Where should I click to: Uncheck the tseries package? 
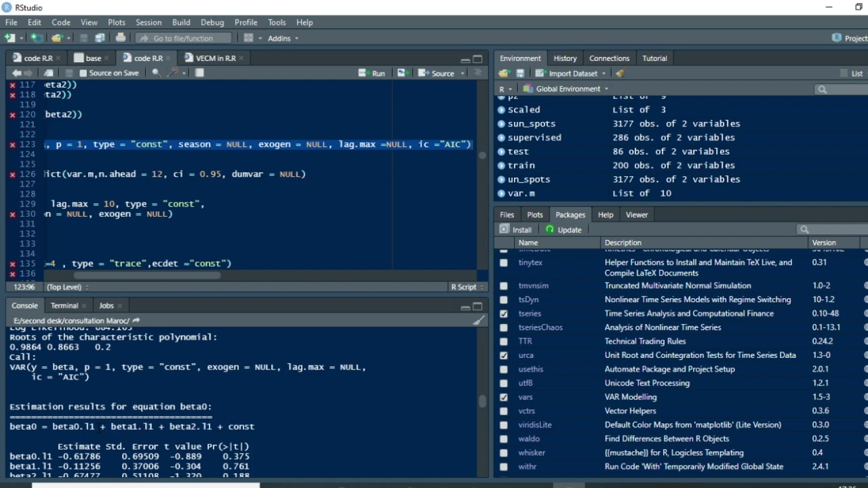[504, 314]
